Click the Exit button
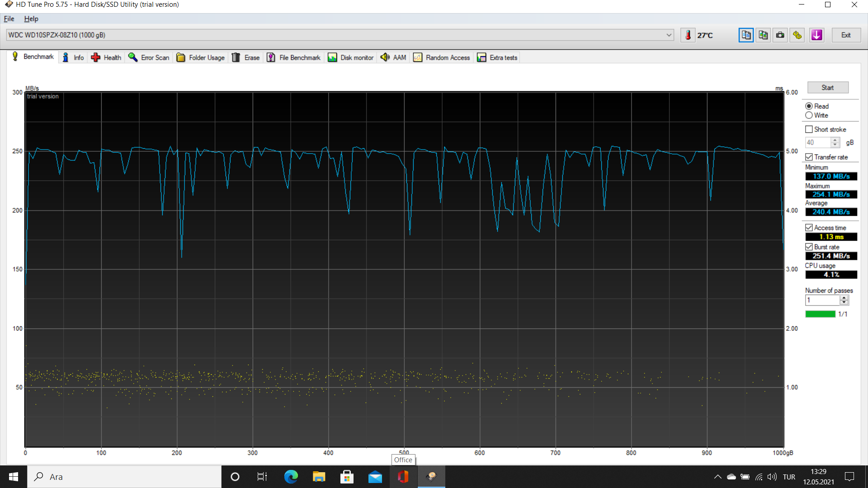Viewport: 868px width, 488px height. tap(846, 35)
